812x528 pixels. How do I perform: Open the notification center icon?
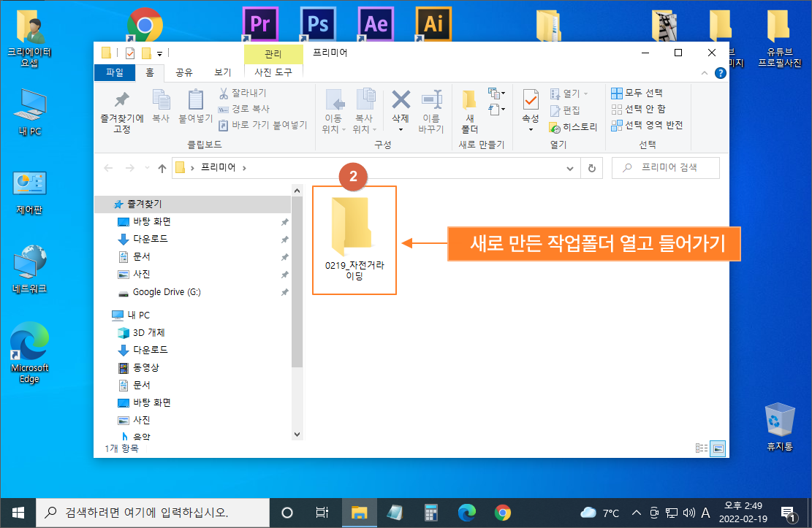pyautogui.click(x=789, y=513)
